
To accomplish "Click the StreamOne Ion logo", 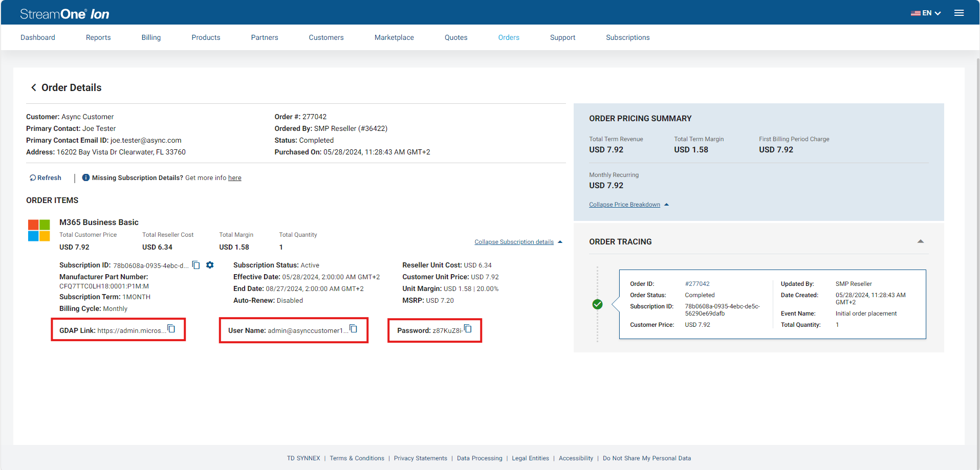I will click(x=64, y=14).
